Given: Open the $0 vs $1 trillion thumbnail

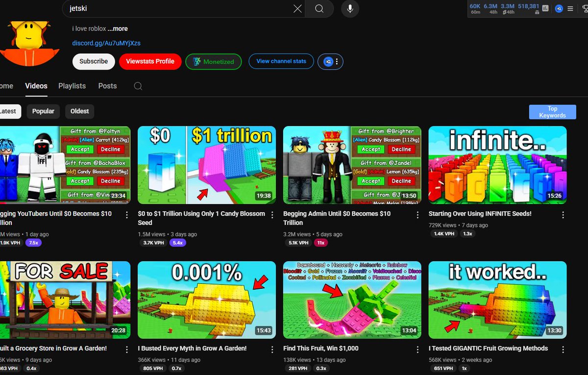Looking at the screenshot, I should [x=207, y=165].
